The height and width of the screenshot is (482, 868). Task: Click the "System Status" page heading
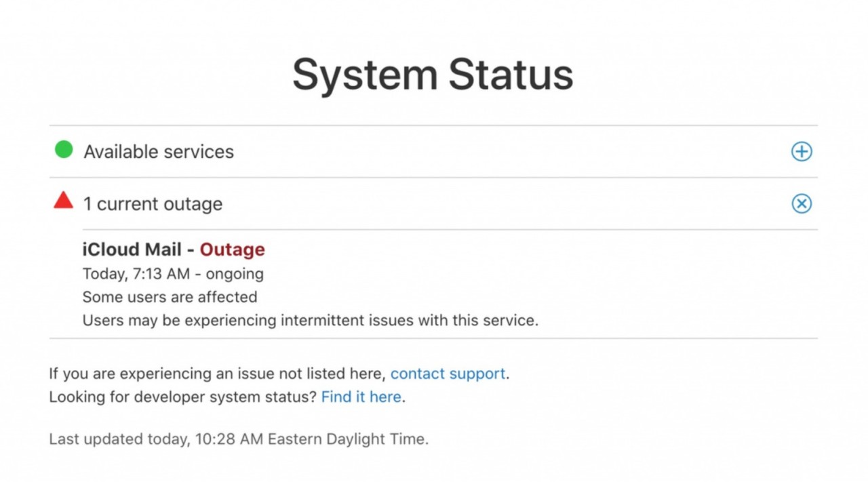pyautogui.click(x=433, y=74)
